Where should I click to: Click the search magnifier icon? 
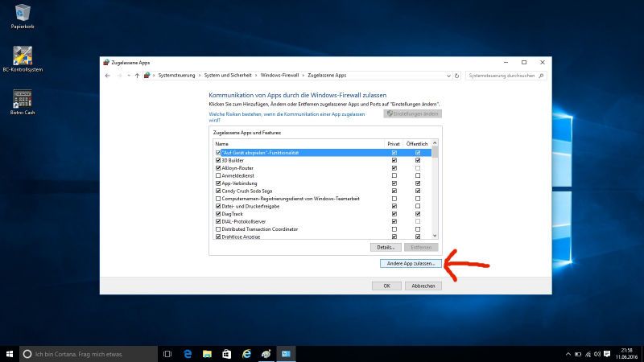pos(541,76)
